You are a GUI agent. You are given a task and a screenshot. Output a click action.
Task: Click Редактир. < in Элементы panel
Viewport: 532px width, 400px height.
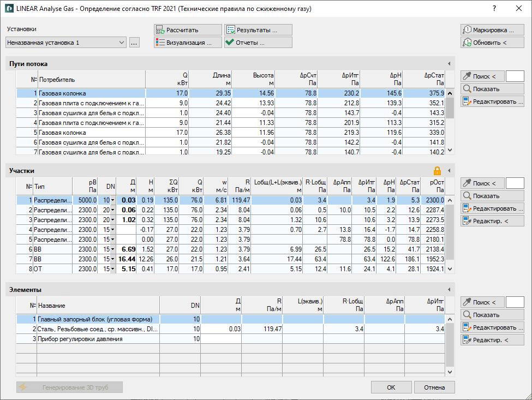(x=492, y=340)
